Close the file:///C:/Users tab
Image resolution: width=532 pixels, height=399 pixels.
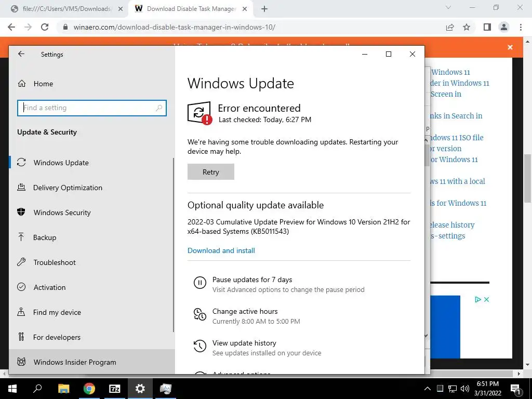tap(121, 9)
